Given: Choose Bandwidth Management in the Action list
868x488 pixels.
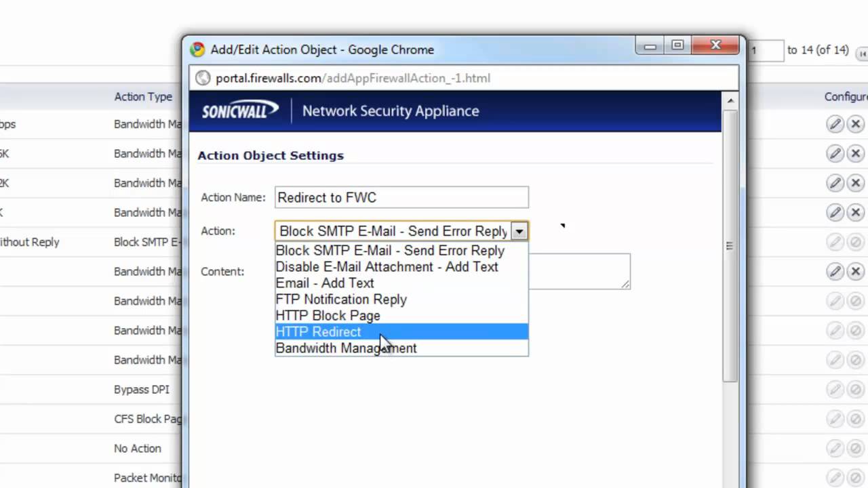Looking at the screenshot, I should (346, 348).
